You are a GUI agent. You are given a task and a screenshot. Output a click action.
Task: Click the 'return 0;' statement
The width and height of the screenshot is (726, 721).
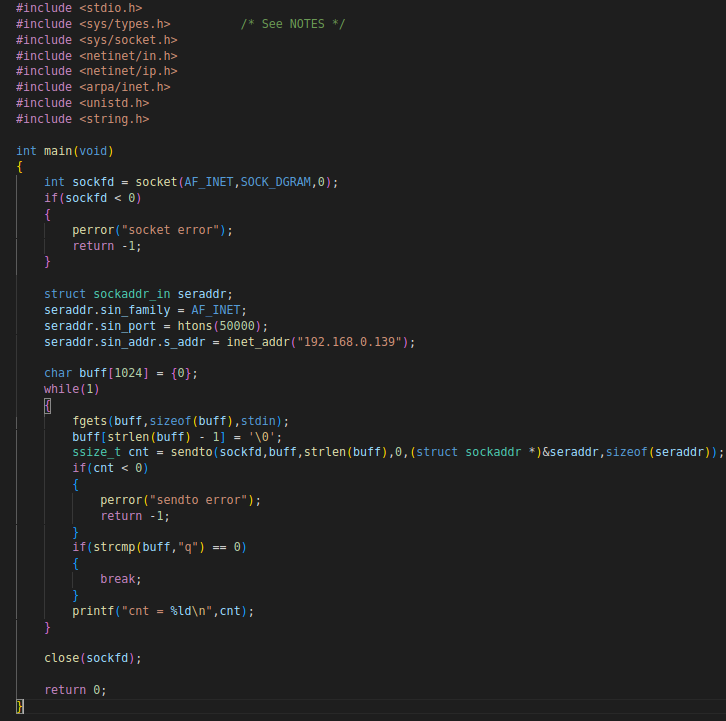[75, 690]
